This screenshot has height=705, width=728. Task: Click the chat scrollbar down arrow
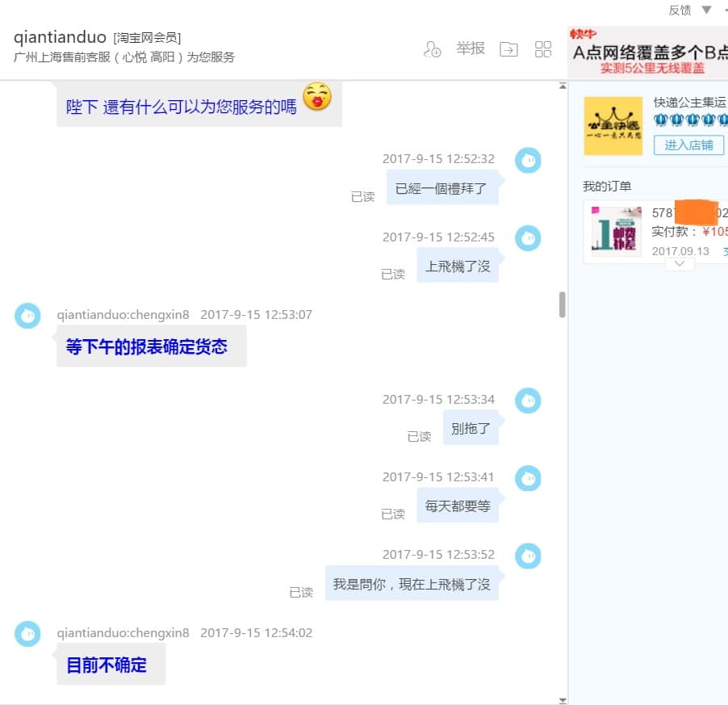point(563,701)
